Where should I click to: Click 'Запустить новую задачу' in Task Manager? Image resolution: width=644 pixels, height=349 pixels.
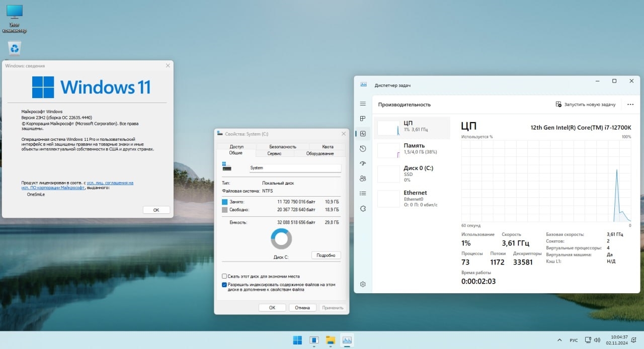(x=586, y=105)
